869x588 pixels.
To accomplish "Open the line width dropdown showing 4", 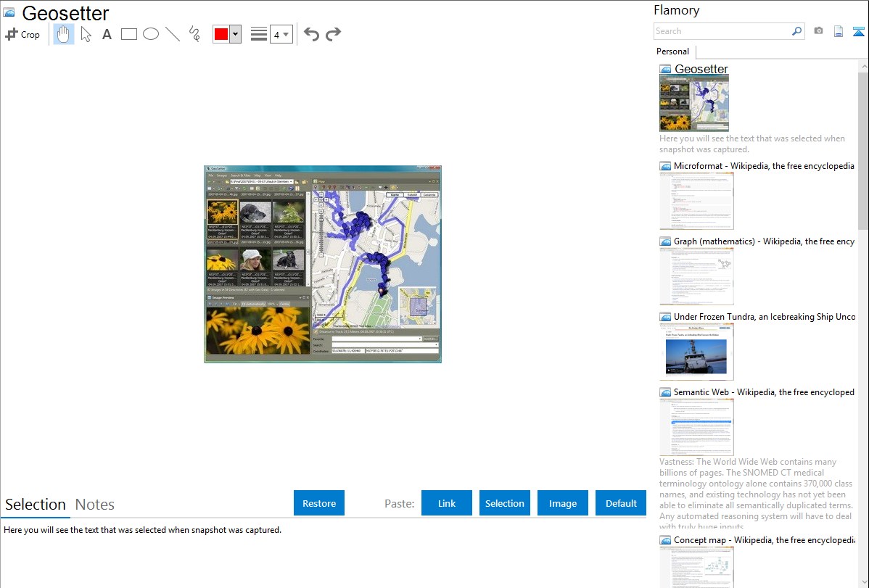I will click(281, 34).
